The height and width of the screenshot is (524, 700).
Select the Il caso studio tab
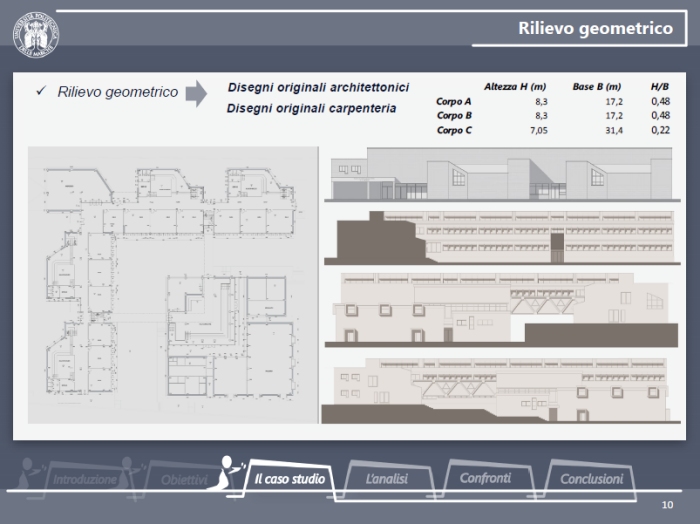(288, 480)
